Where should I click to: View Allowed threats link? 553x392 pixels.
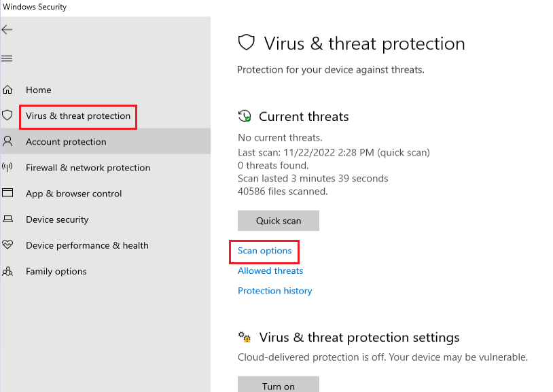[270, 270]
